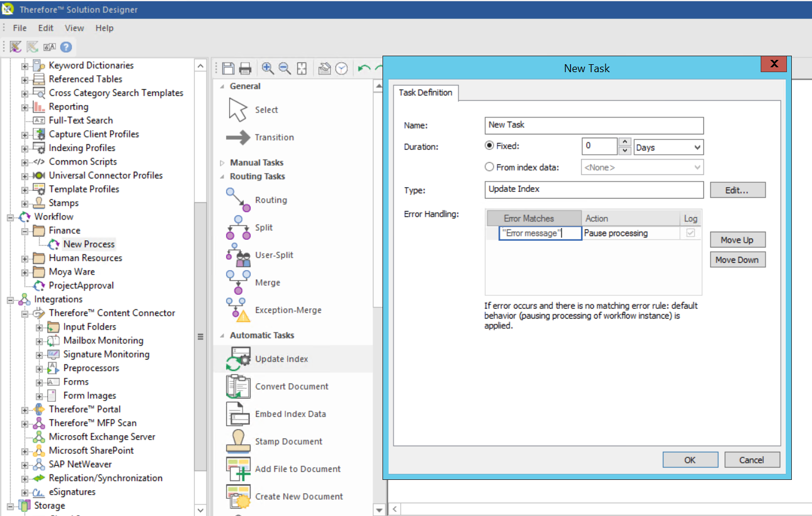Image resolution: width=812 pixels, height=516 pixels.
Task: Open the View menu
Action: (x=75, y=28)
